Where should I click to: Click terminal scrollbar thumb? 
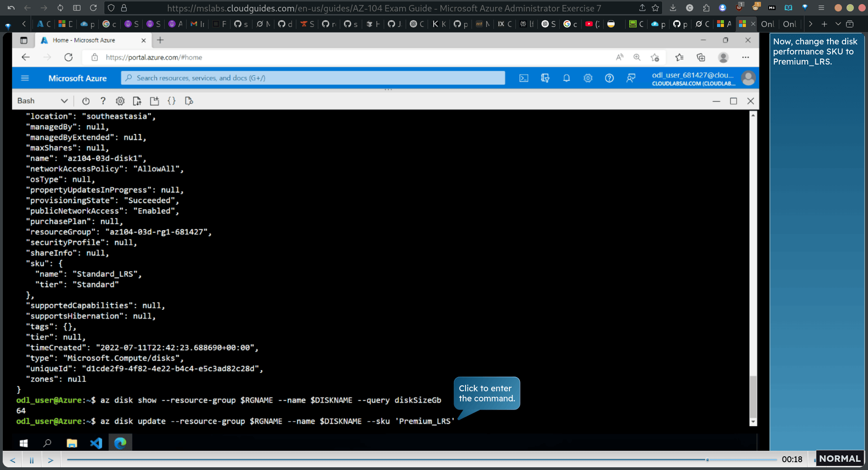pos(753,396)
